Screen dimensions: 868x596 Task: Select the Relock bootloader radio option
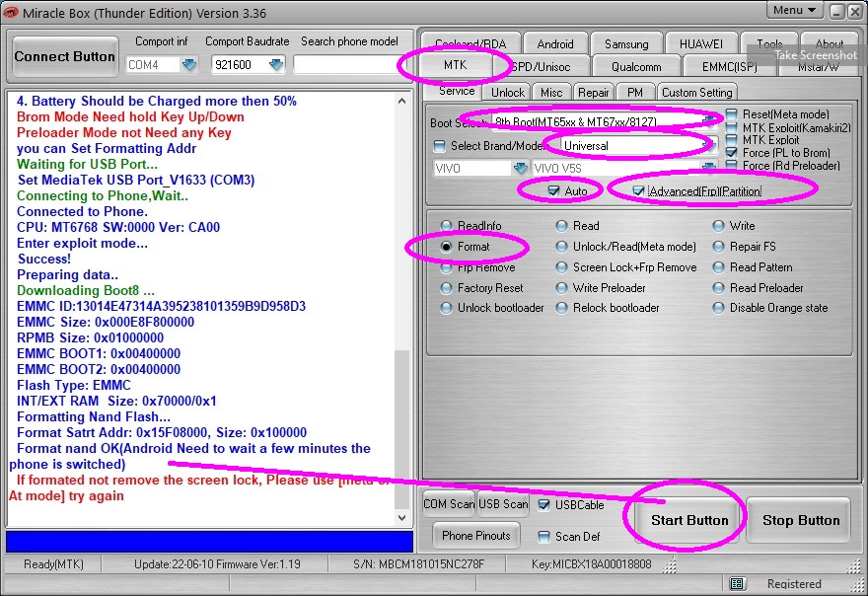pyautogui.click(x=561, y=308)
